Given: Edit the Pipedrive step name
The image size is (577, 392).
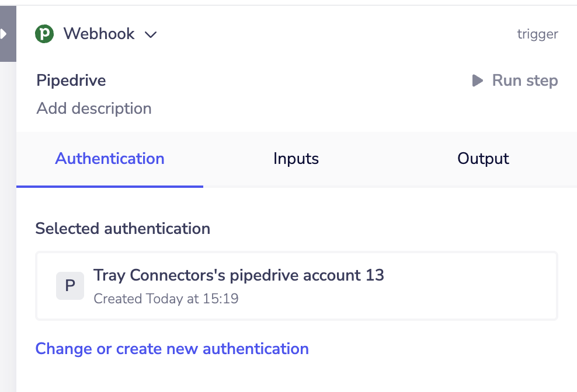Looking at the screenshot, I should 71,80.
